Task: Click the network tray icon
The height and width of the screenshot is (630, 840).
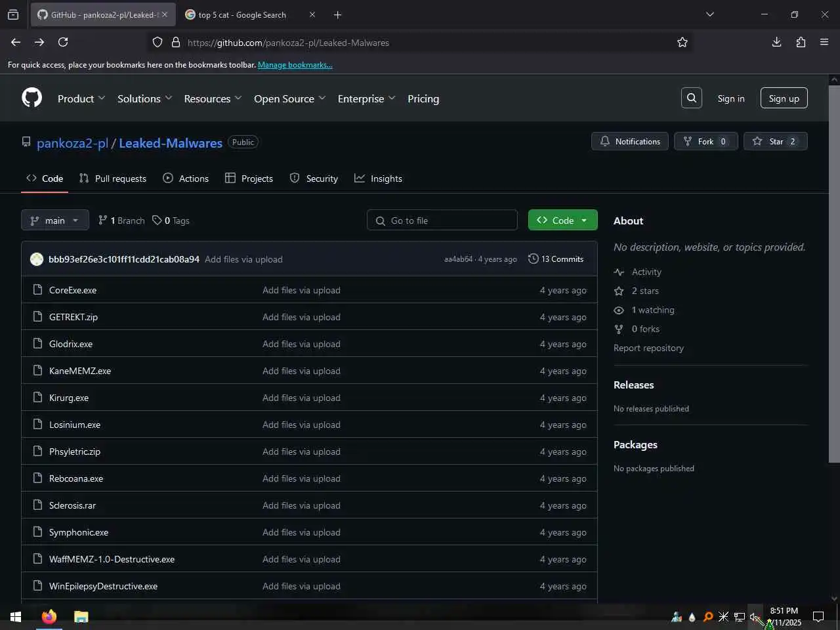Action: 739,617
